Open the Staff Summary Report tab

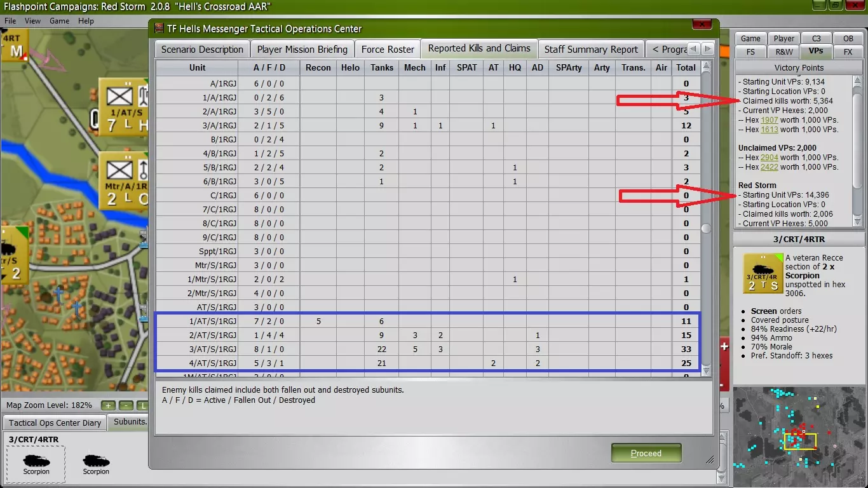tap(591, 49)
